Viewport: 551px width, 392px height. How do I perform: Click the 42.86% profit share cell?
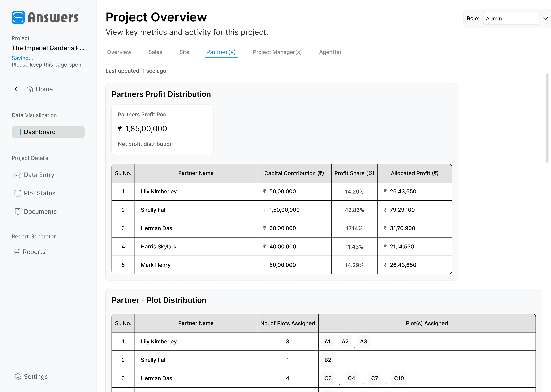pyautogui.click(x=354, y=210)
